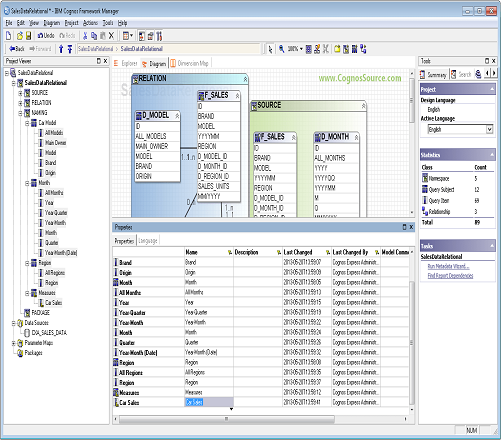Expand the RELATION namespace in tree

tap(20, 103)
